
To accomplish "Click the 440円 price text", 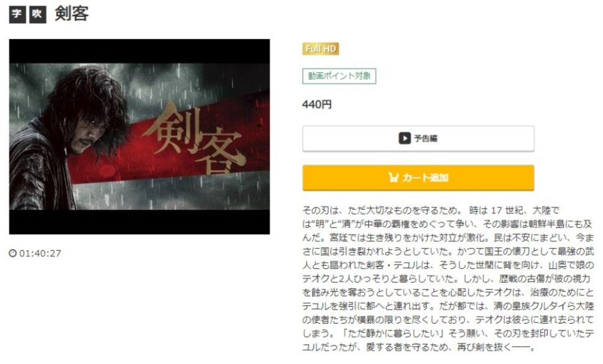I will (x=317, y=105).
